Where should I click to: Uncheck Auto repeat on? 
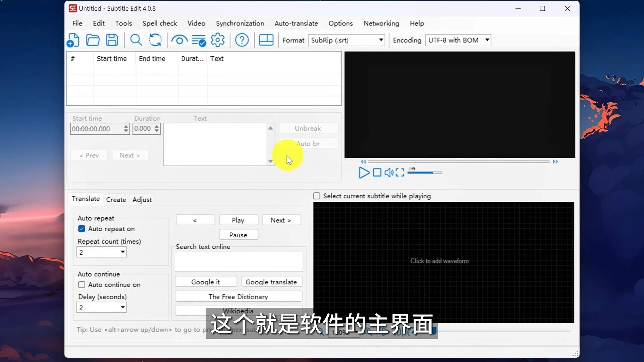tap(82, 229)
